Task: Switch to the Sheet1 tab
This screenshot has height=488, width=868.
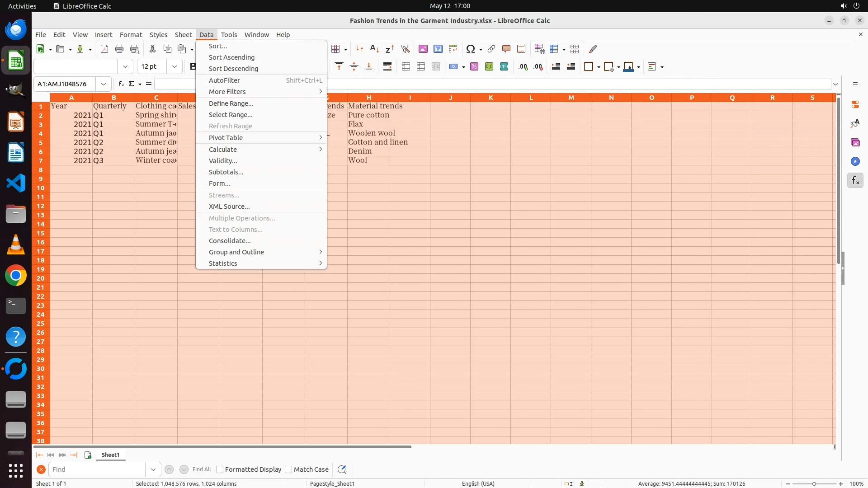Action: [x=110, y=455]
